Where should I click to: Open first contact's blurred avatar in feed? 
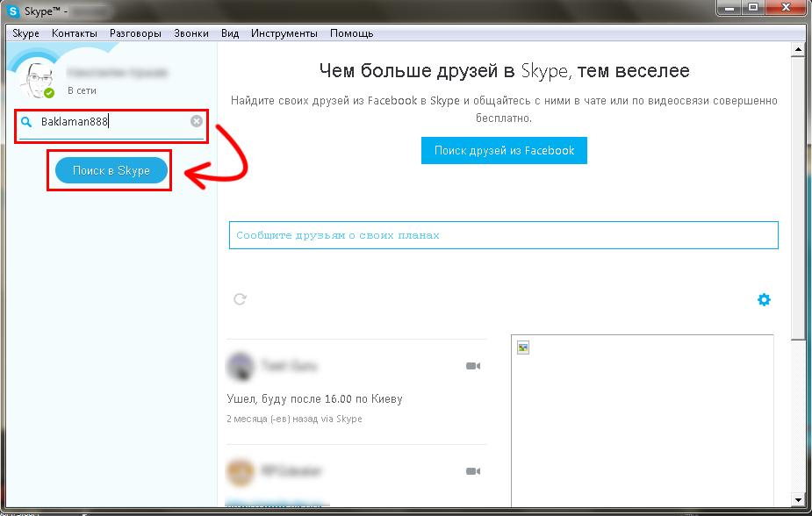tap(241, 366)
